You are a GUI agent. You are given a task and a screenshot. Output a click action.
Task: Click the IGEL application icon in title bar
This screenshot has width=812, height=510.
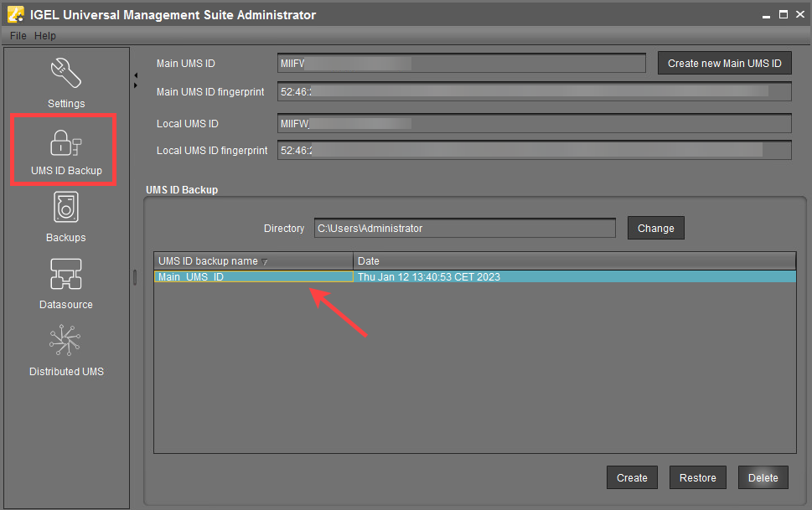click(15, 14)
